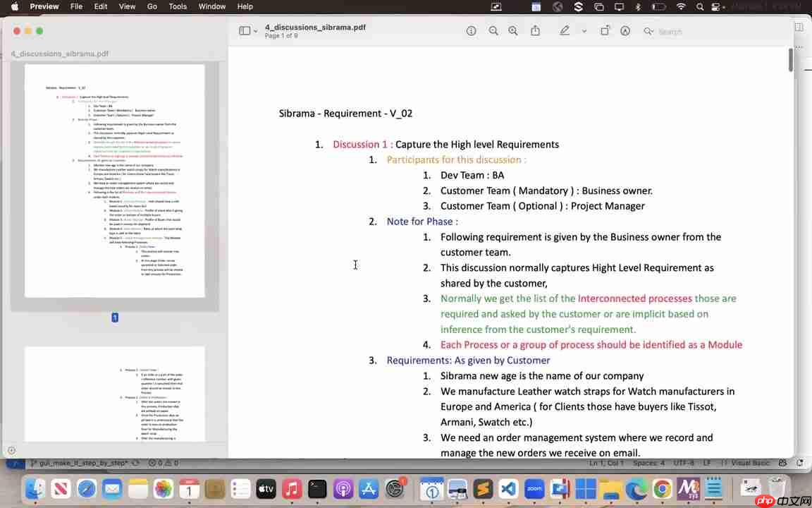Image resolution: width=812 pixels, height=508 pixels.
Task: Click 'Spaces: 4' in VS Code status bar
Action: [x=648, y=463]
